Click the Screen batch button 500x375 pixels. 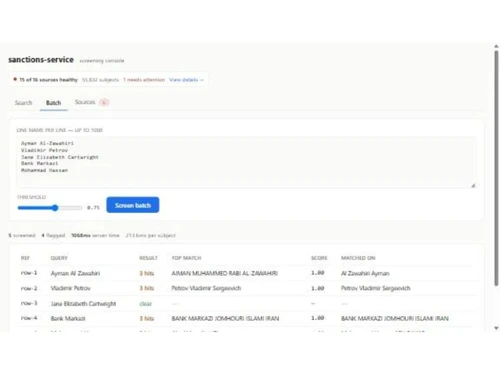(133, 205)
